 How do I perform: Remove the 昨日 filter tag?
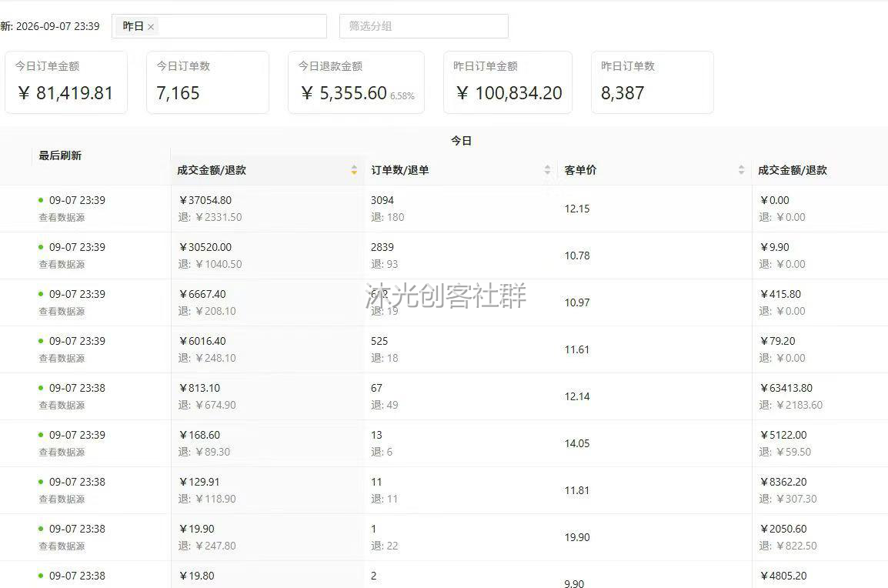point(151,27)
